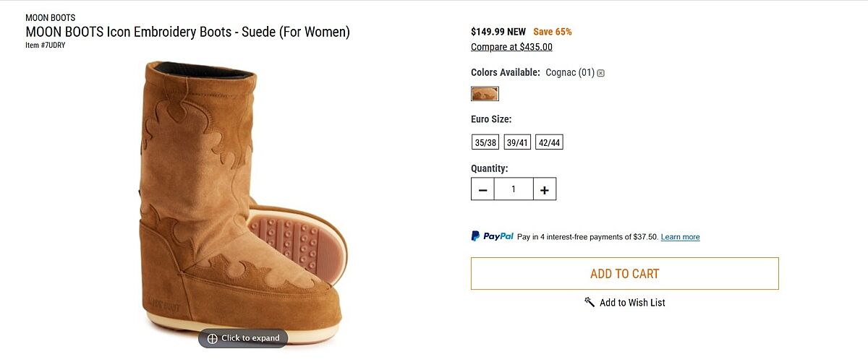
Task: Click the Compare at $435.00 link
Action: pos(511,47)
